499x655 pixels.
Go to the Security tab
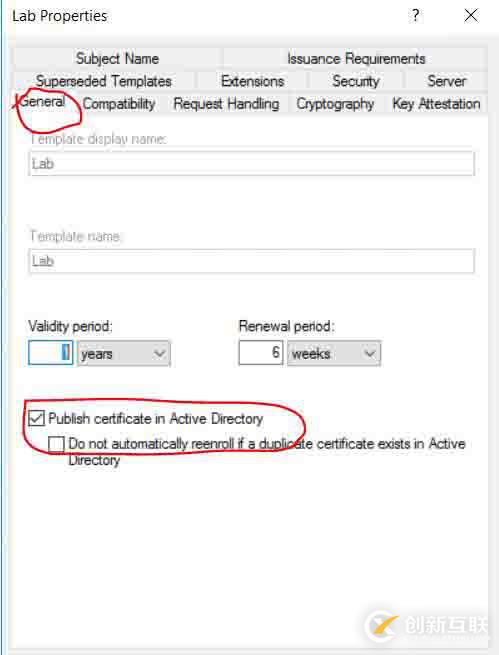coord(356,81)
